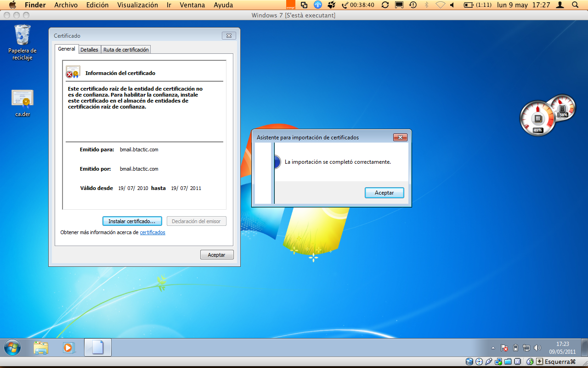This screenshot has width=588, height=368.
Task: Open the Archivo menu
Action: coord(66,5)
